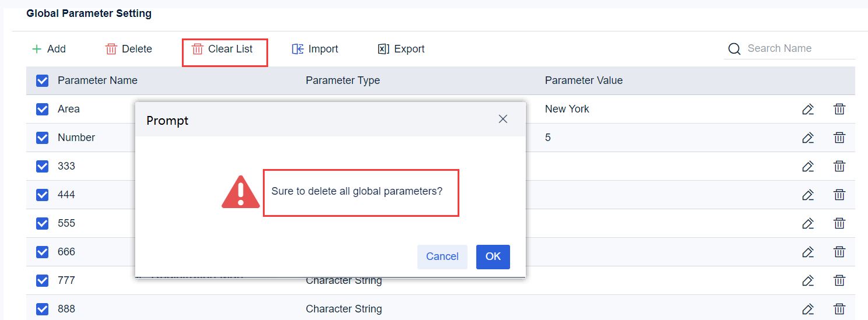Click the Parameter Type column header

(x=343, y=80)
